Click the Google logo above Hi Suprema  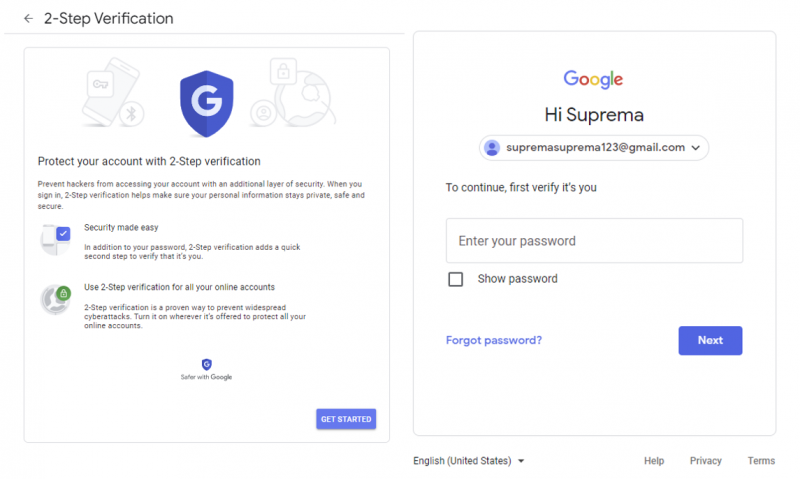[x=593, y=80]
